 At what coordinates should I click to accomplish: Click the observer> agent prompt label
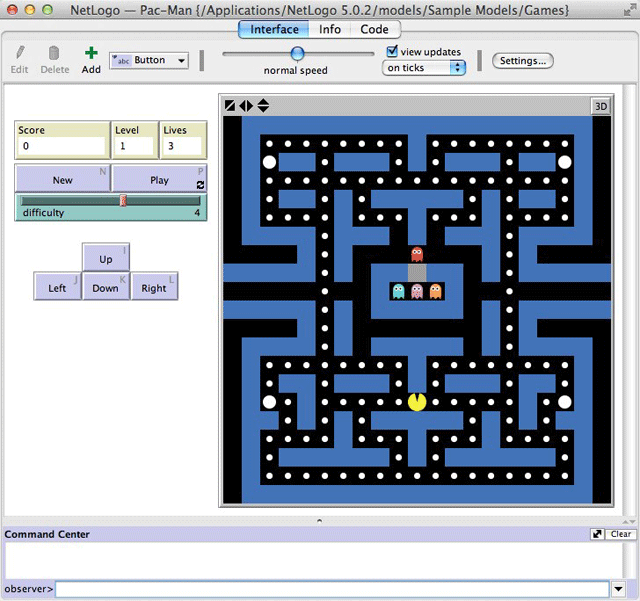(29, 589)
